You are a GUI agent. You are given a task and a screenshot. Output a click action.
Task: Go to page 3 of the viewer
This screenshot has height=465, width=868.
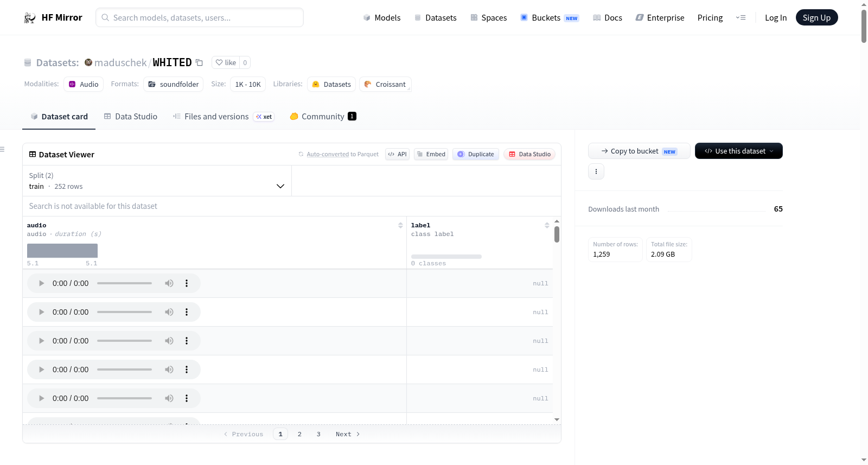coord(318,434)
